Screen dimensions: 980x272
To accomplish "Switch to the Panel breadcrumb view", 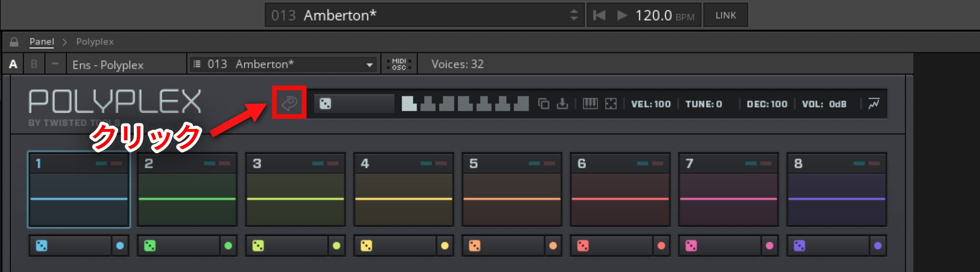I will coord(42,42).
